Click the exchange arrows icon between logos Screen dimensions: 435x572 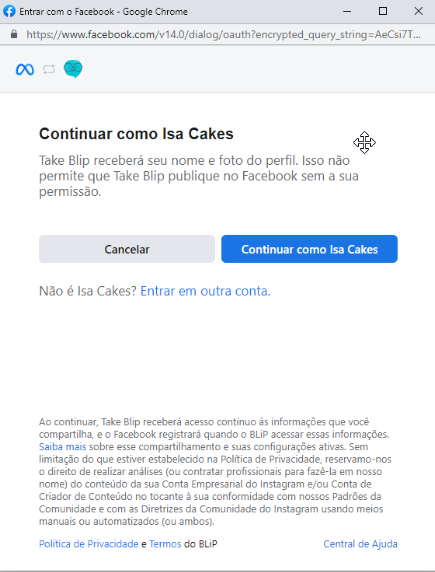coord(49,69)
